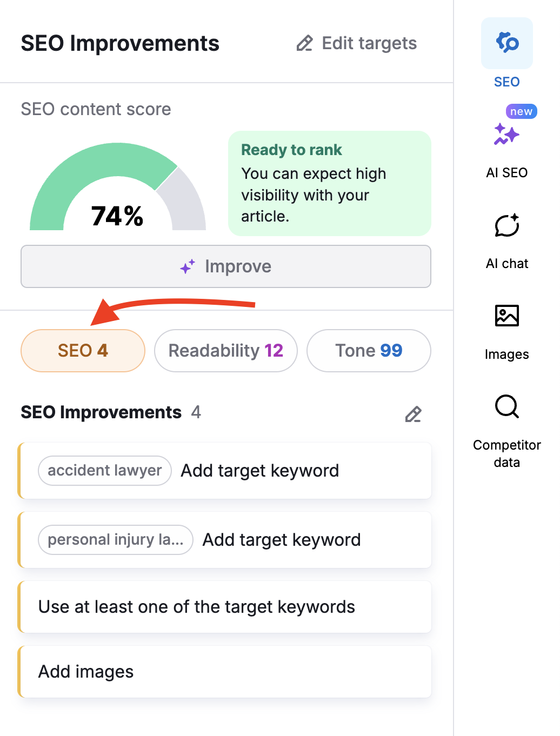
Task: Click the Improve button
Action: coord(225,266)
